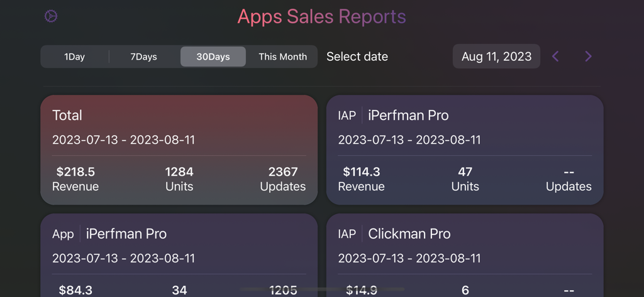Select the 7Days segment
Viewport: 644px width, 297px height.
pos(143,57)
